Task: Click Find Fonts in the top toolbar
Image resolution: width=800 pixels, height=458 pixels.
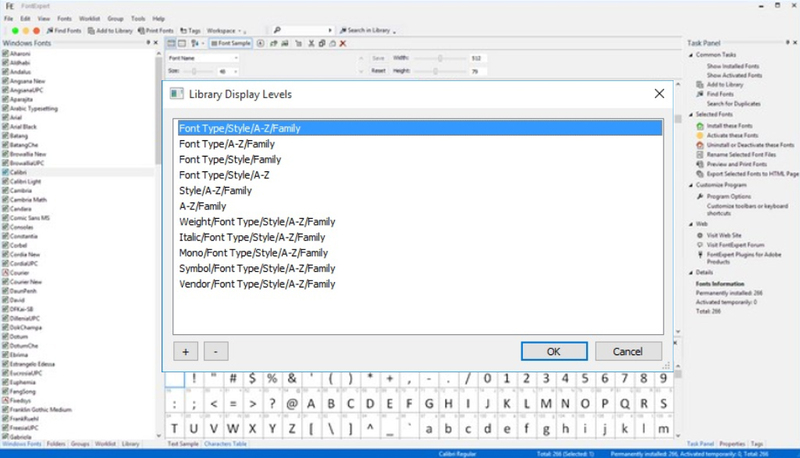Action: click(x=64, y=31)
